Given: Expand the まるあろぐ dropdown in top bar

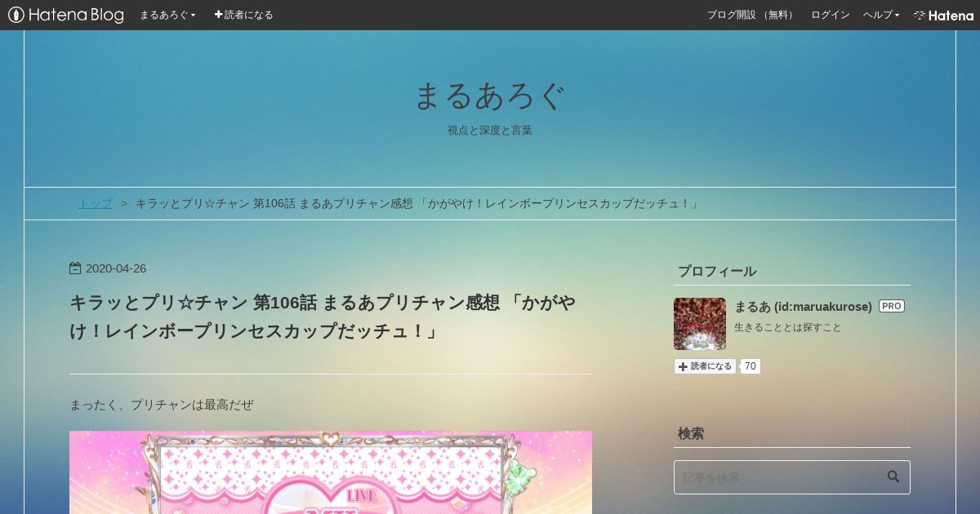Looking at the screenshot, I should (x=167, y=15).
